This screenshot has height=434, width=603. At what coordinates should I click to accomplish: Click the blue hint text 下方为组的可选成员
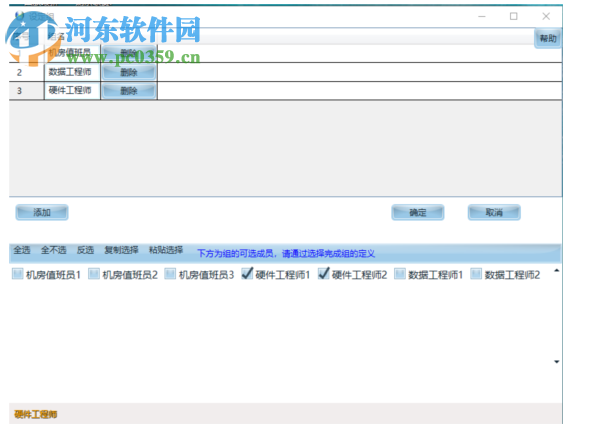pos(286,254)
